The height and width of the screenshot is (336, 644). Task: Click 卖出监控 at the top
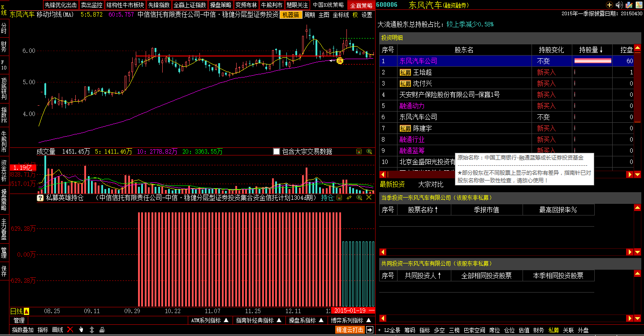[92, 5]
